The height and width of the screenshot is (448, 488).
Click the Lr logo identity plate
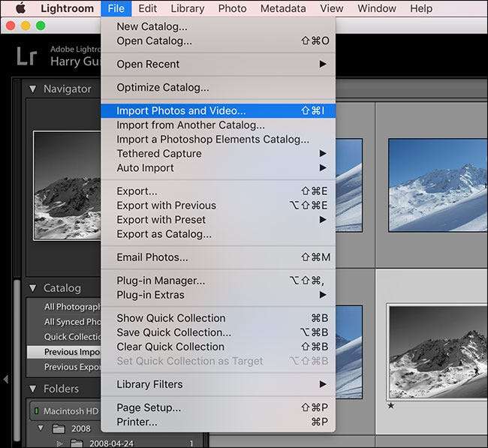click(x=26, y=56)
